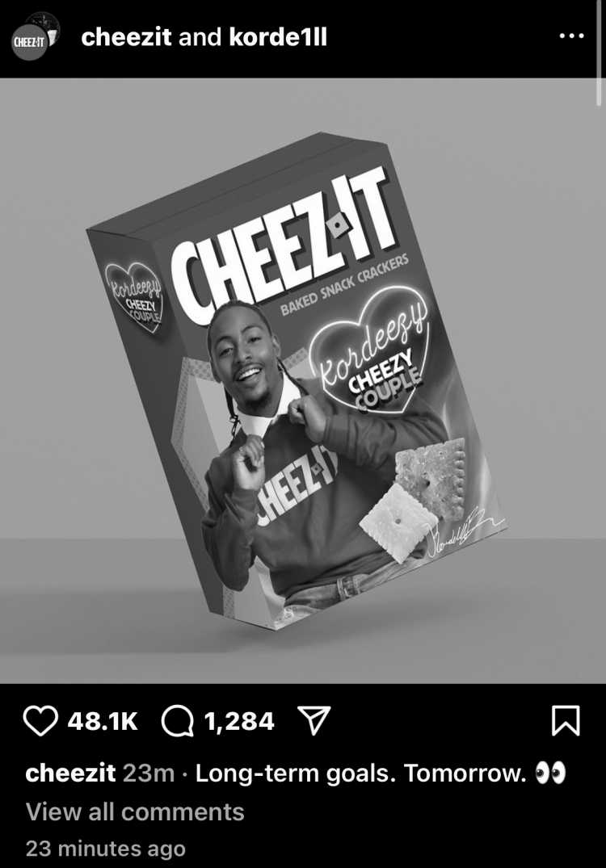Tap the caption text Long-term goals. Tomorrow.
This screenshot has width=606, height=868.
tap(360, 773)
